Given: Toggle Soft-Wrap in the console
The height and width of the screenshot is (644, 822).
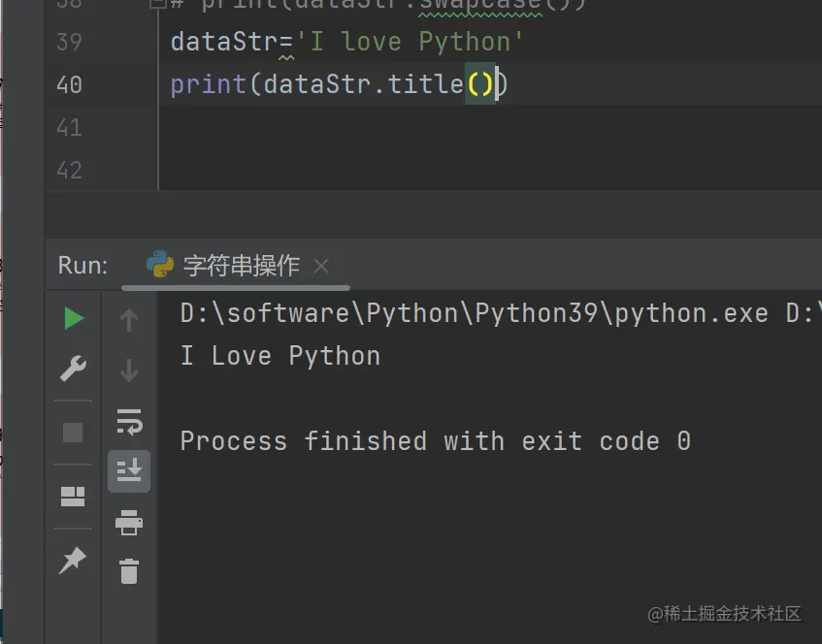Looking at the screenshot, I should 129,422.
